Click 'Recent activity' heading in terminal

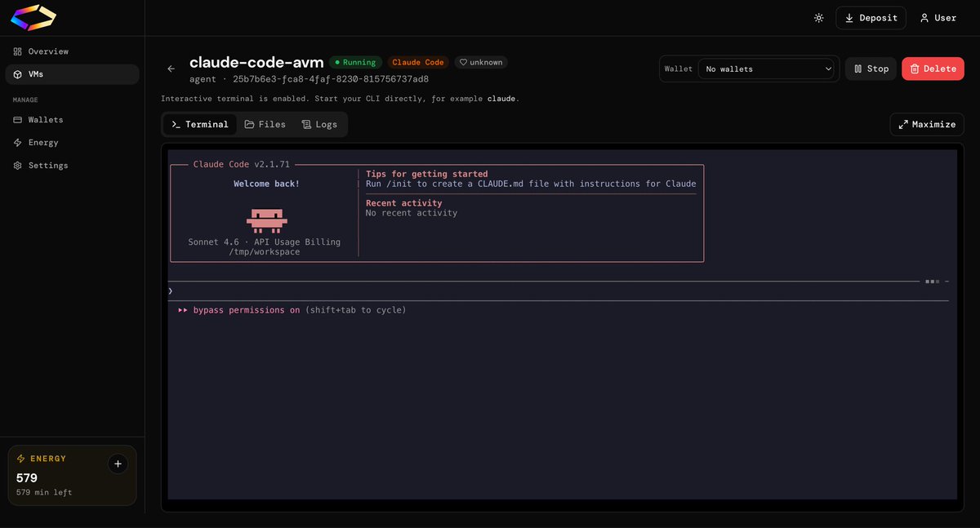pyautogui.click(x=404, y=203)
